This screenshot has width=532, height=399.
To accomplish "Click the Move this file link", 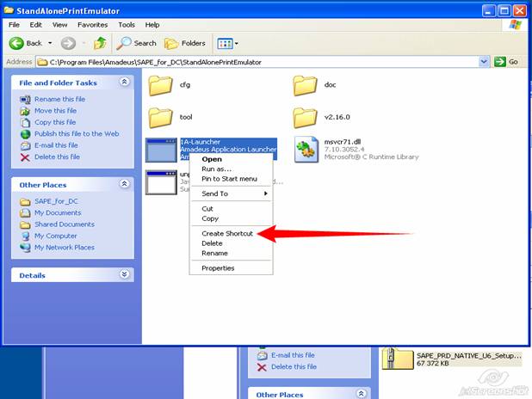I will tap(55, 111).
